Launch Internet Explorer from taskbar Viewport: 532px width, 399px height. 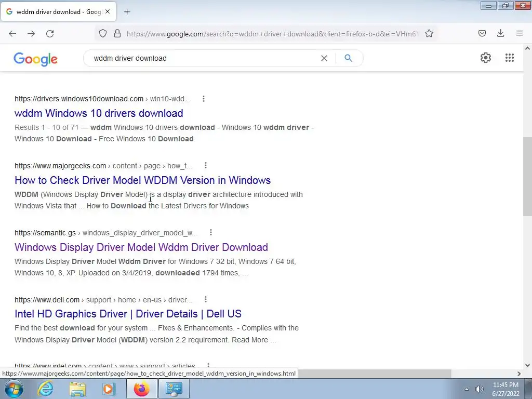[45, 389]
